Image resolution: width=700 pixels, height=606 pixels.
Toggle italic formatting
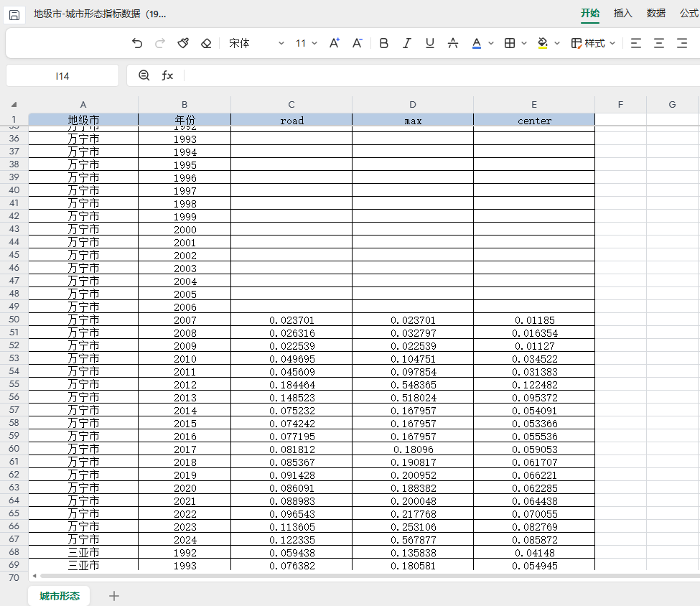tap(407, 44)
